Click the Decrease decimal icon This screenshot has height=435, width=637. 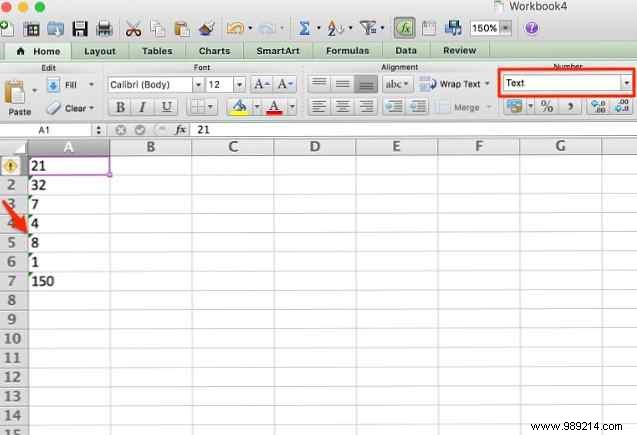pos(622,106)
